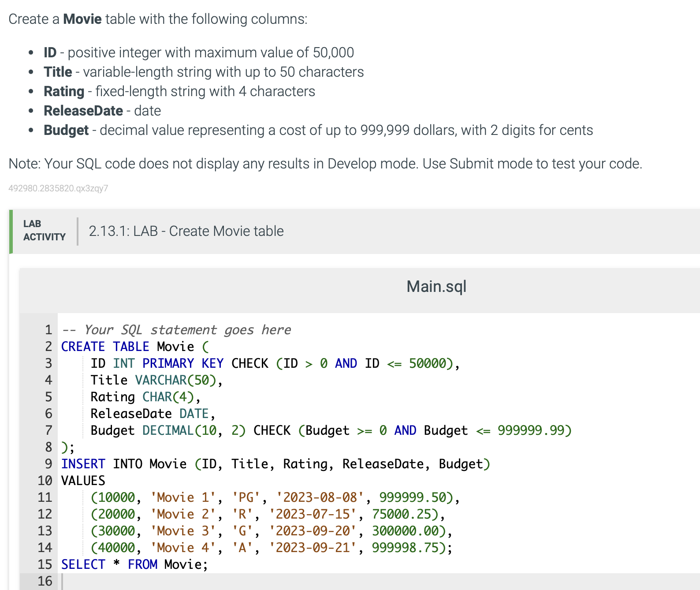Click line number 14 in the gutter

[45, 548]
